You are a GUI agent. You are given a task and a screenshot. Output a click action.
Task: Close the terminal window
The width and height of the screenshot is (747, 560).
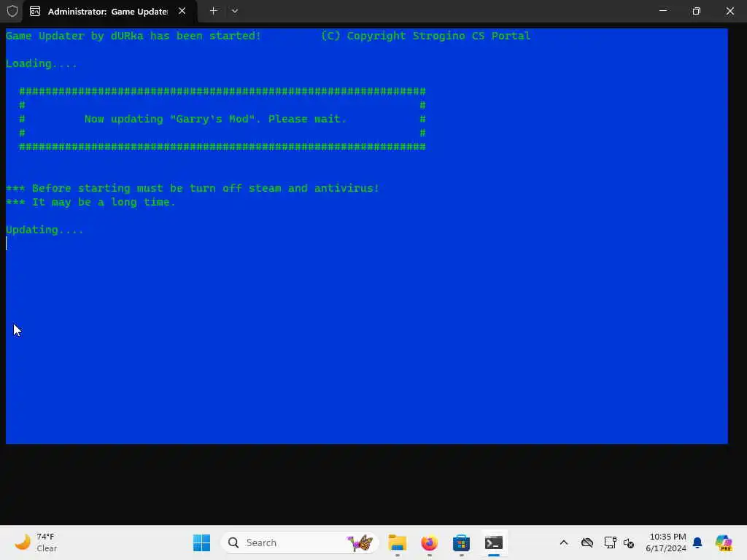pos(729,11)
